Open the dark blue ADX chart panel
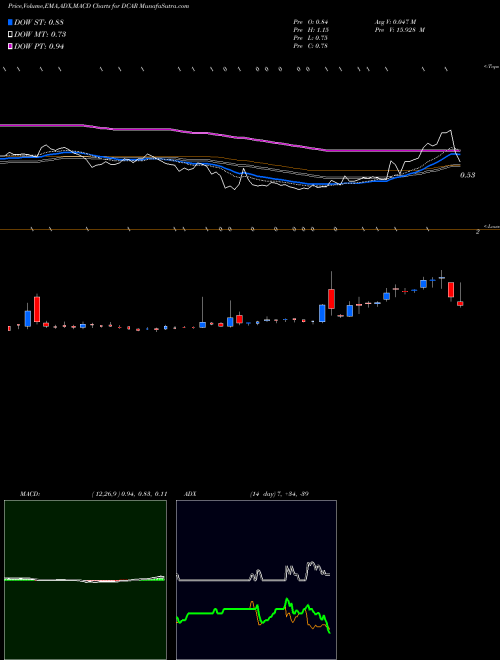 pos(256,580)
